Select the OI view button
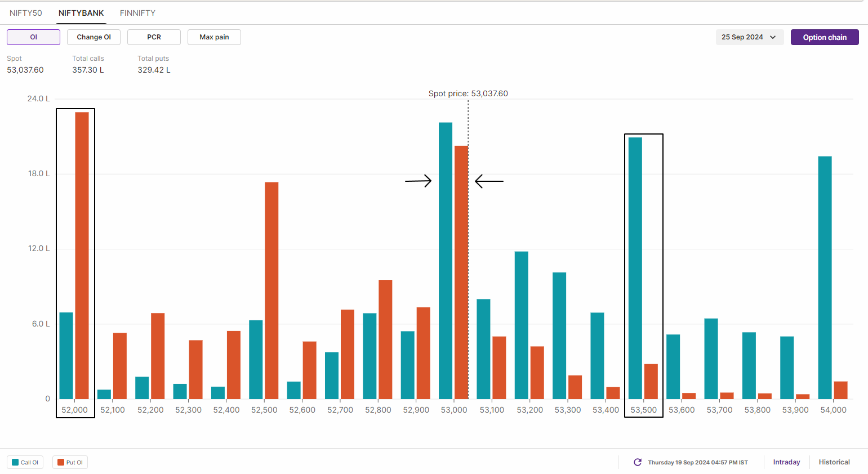 [x=34, y=37]
